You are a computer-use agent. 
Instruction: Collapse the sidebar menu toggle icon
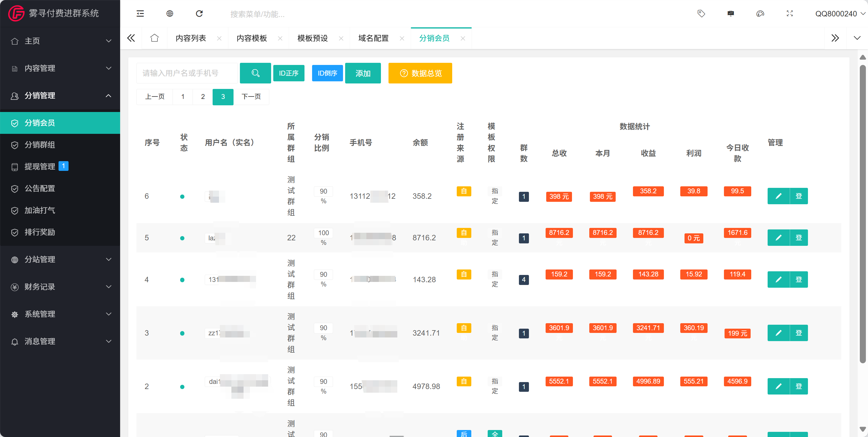point(140,13)
